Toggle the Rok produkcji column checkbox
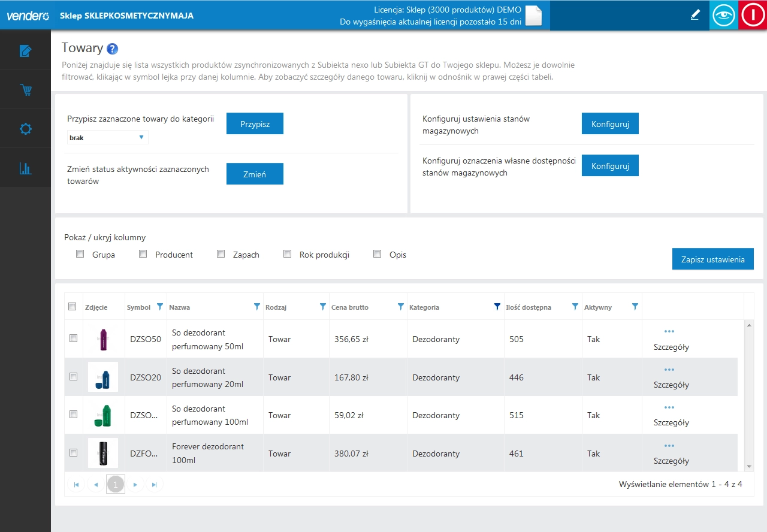 287,254
